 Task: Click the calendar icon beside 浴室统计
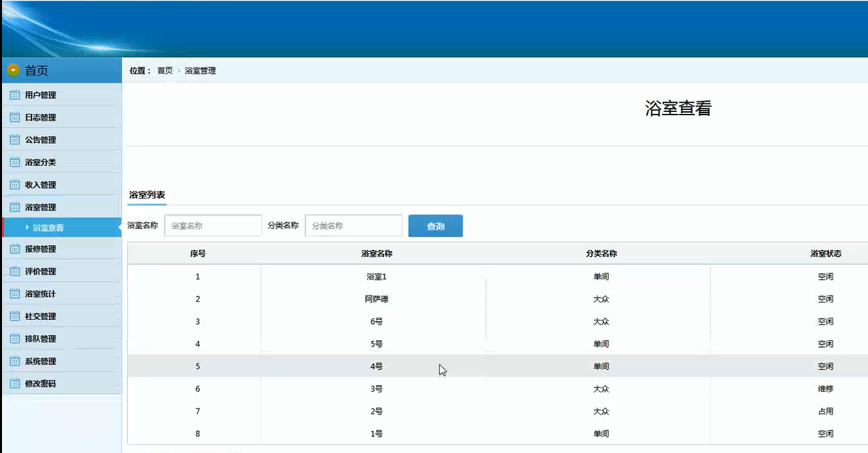click(x=15, y=294)
